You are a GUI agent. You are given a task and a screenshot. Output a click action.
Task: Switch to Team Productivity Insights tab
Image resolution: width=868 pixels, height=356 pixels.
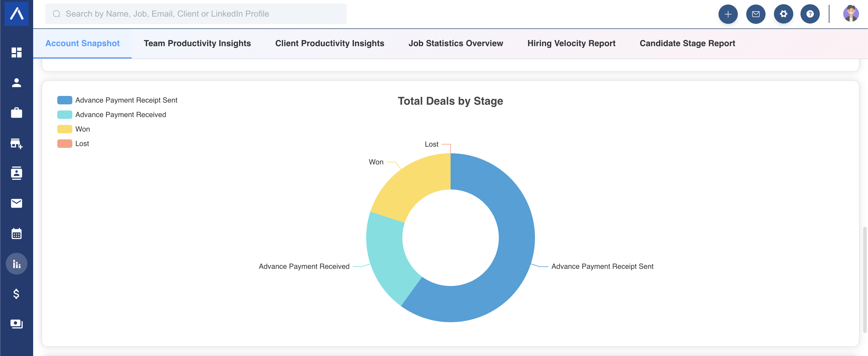click(197, 43)
